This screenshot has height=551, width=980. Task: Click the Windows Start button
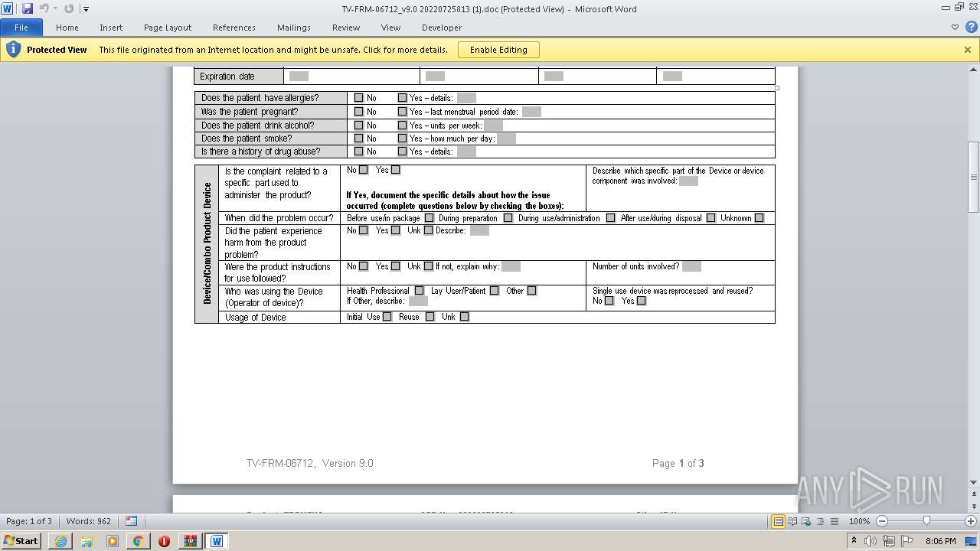pos(21,540)
